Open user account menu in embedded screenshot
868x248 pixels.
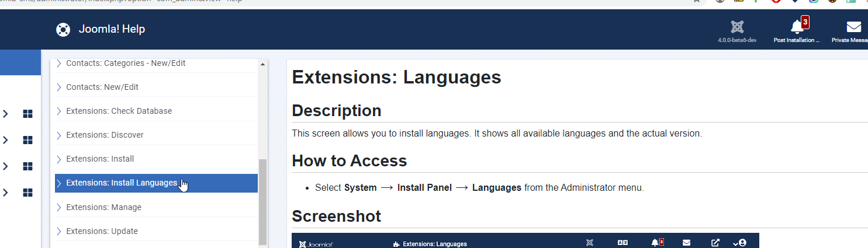740,243
